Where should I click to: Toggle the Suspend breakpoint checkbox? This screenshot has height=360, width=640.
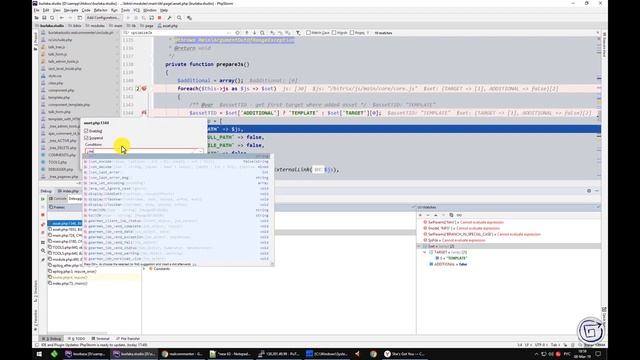pyautogui.click(x=86, y=138)
